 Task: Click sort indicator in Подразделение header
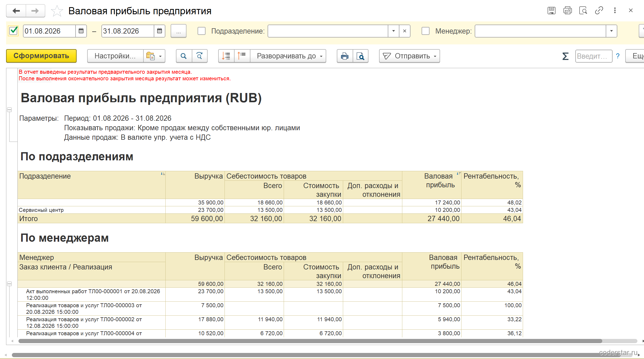pyautogui.click(x=163, y=174)
